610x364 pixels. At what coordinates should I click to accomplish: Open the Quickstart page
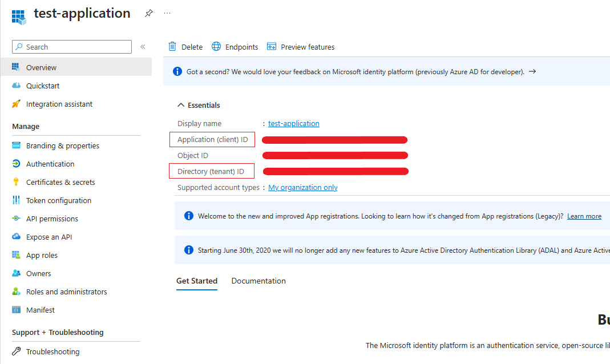click(x=43, y=86)
